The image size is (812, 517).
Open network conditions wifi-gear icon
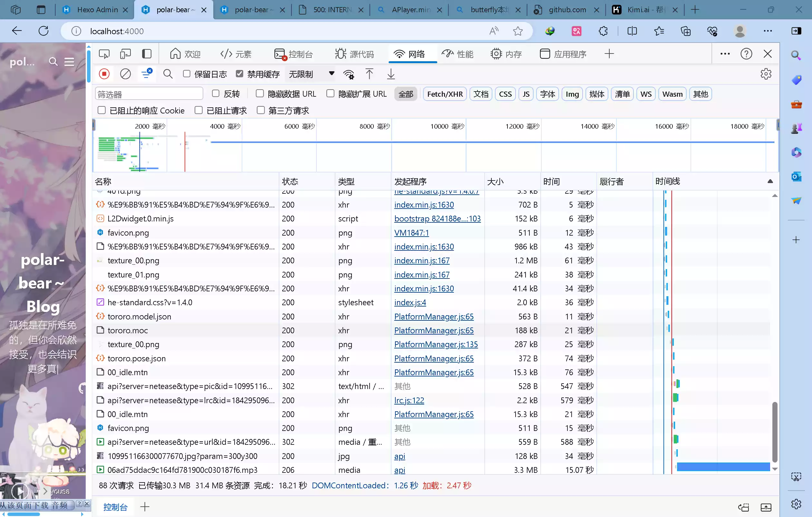[349, 74]
